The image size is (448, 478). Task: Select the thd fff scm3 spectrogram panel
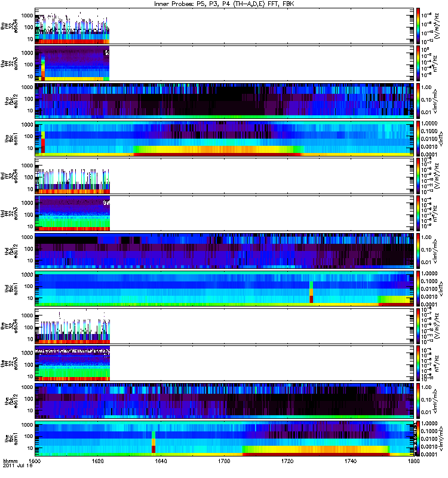point(225,213)
